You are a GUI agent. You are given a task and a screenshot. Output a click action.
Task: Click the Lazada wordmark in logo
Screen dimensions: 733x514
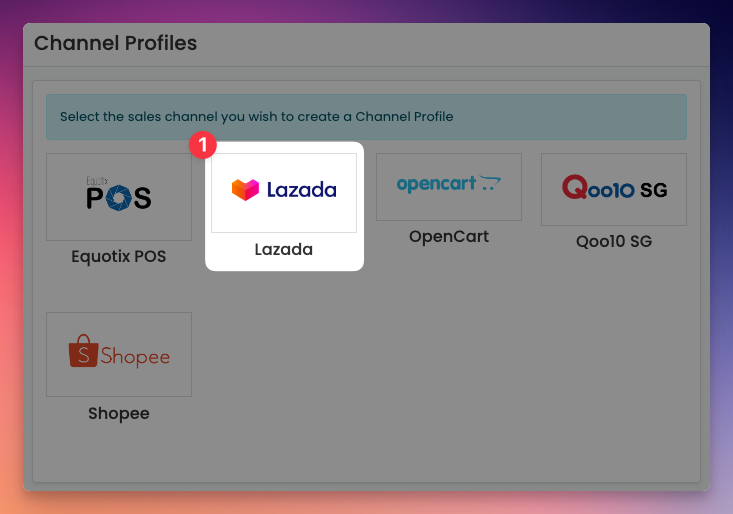coord(302,190)
